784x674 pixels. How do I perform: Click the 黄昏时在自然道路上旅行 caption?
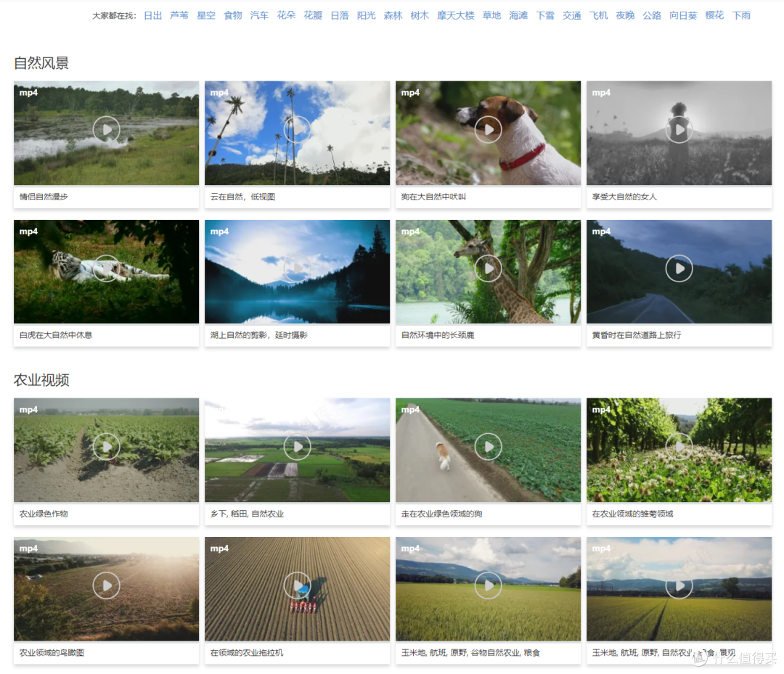click(637, 335)
